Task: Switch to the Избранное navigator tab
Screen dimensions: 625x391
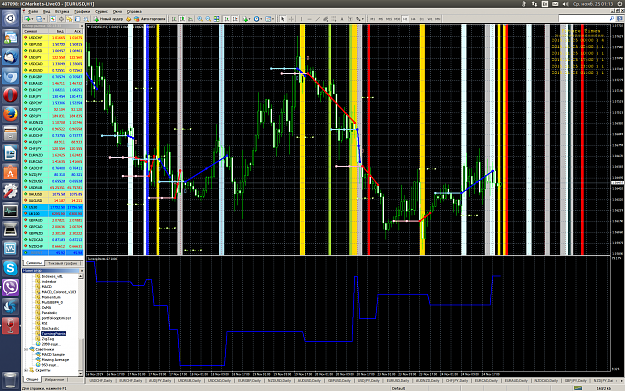Action: [54, 379]
